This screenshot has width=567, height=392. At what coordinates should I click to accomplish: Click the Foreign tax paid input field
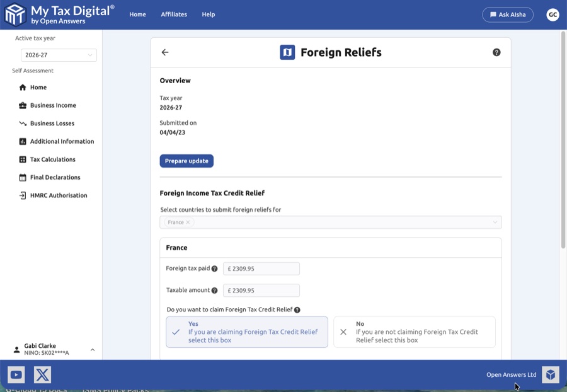(x=261, y=269)
